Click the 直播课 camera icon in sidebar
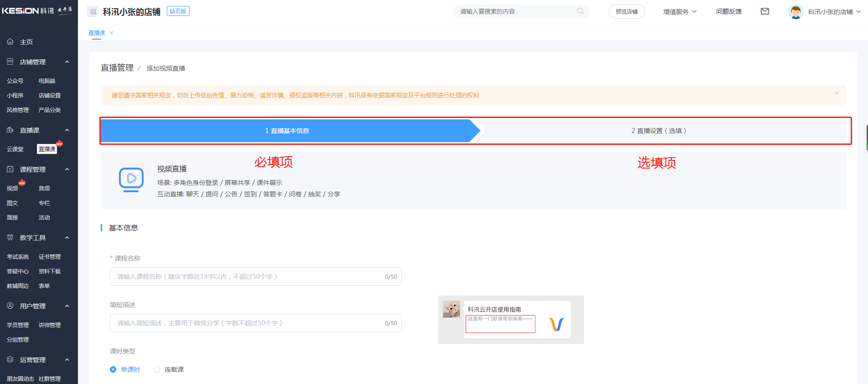 tap(10, 130)
